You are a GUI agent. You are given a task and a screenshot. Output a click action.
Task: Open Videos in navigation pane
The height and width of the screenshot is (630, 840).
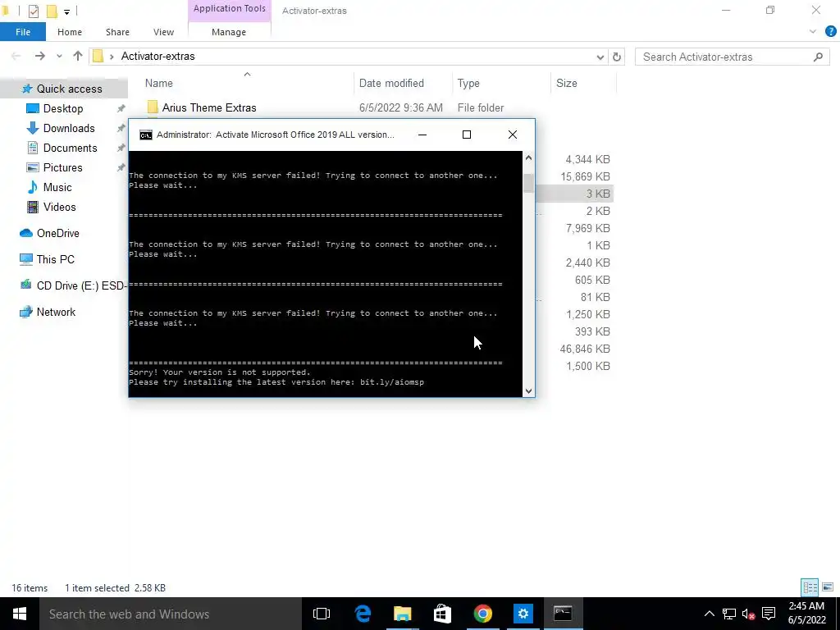pos(59,208)
